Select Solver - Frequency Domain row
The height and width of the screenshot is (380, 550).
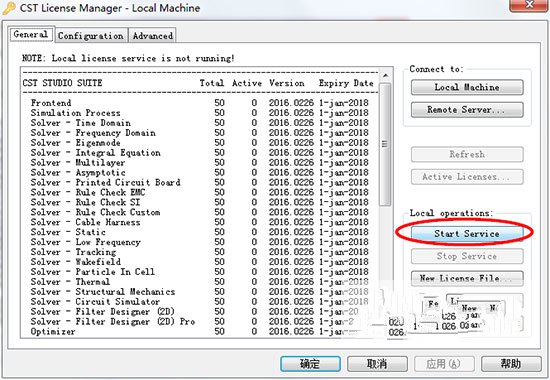[199, 133]
